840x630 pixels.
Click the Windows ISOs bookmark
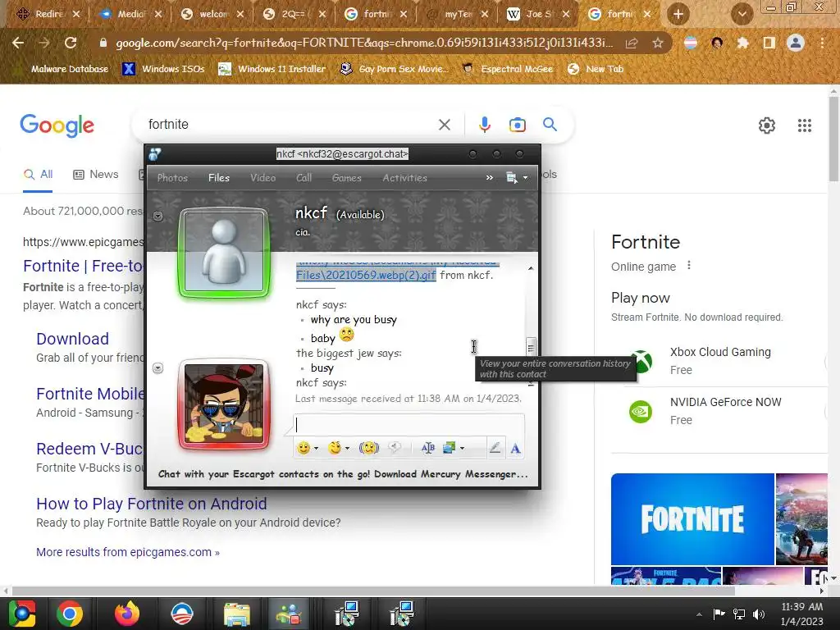(x=163, y=69)
